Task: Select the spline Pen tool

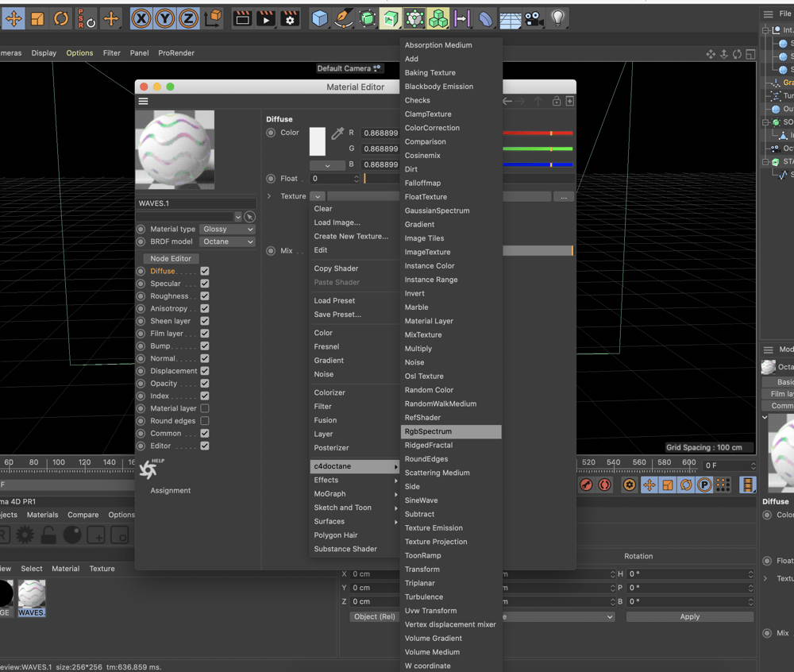Action: (x=343, y=19)
